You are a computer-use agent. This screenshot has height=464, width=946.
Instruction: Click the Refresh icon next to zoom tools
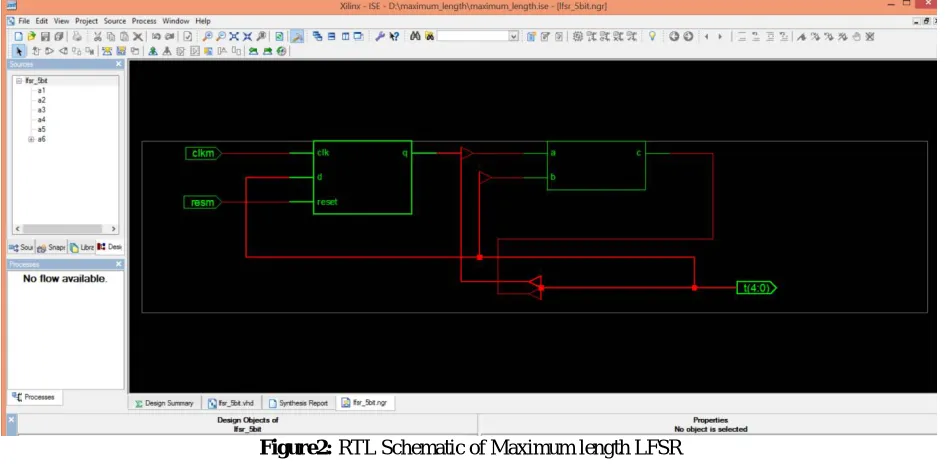pyautogui.click(x=279, y=36)
